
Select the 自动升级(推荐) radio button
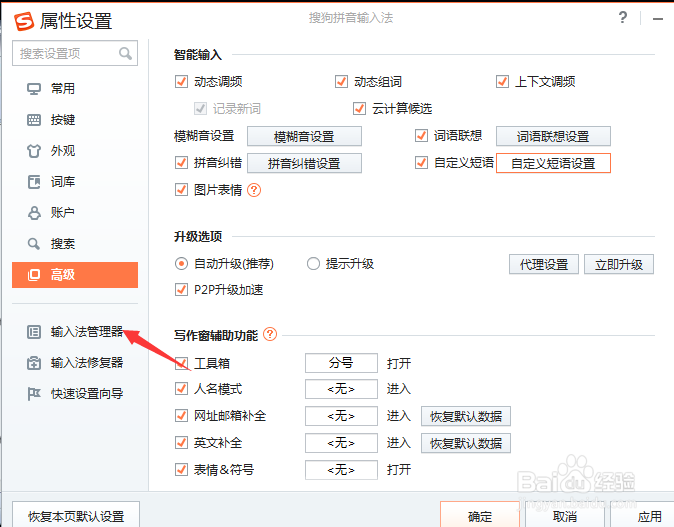(x=181, y=264)
